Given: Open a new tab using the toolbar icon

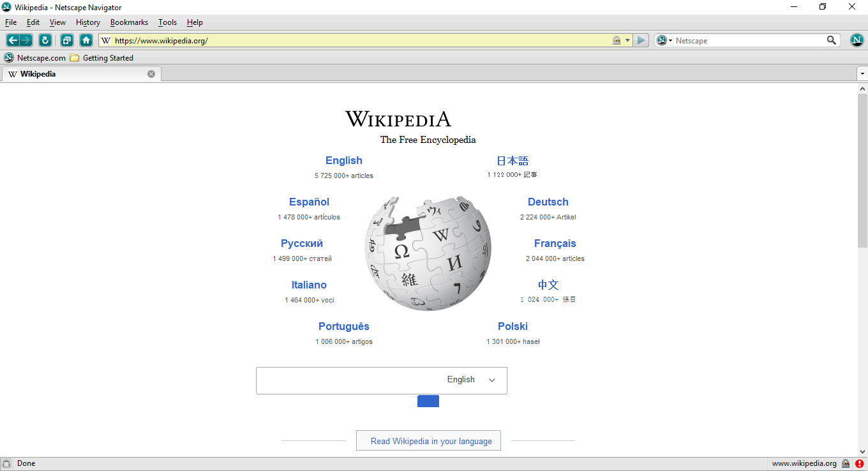Looking at the screenshot, I should pyautogui.click(x=67, y=40).
